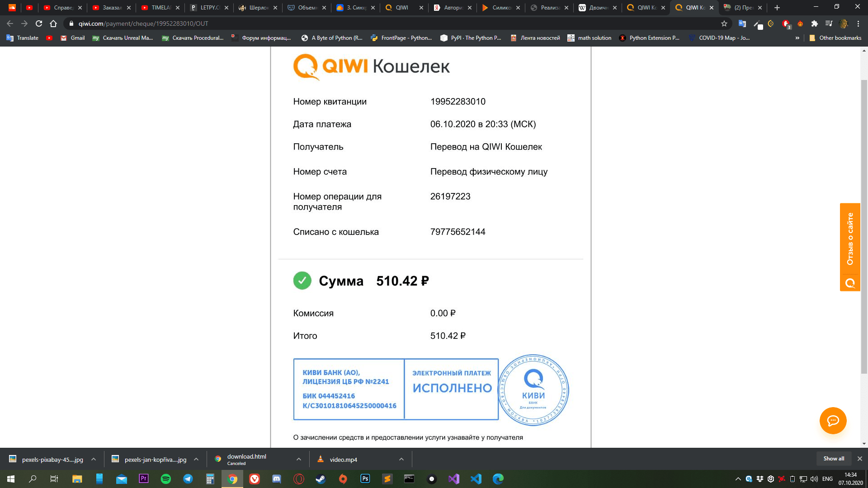Select the wallet number 79775652144

[x=458, y=232]
